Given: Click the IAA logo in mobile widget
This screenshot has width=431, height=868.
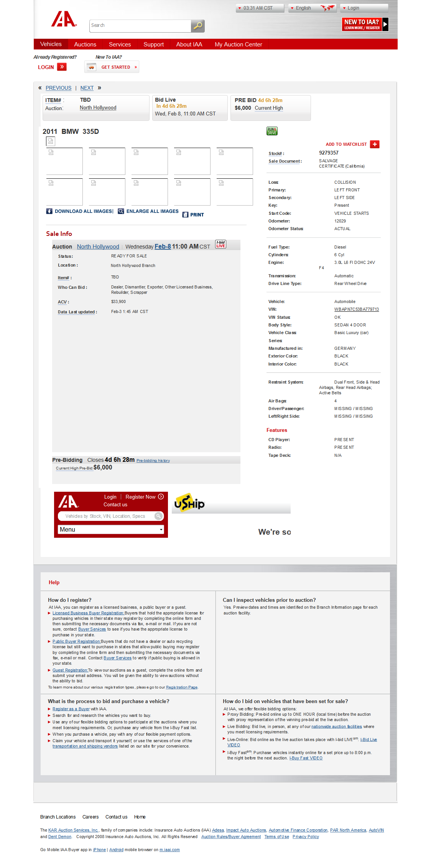Looking at the screenshot, I should tap(69, 502).
